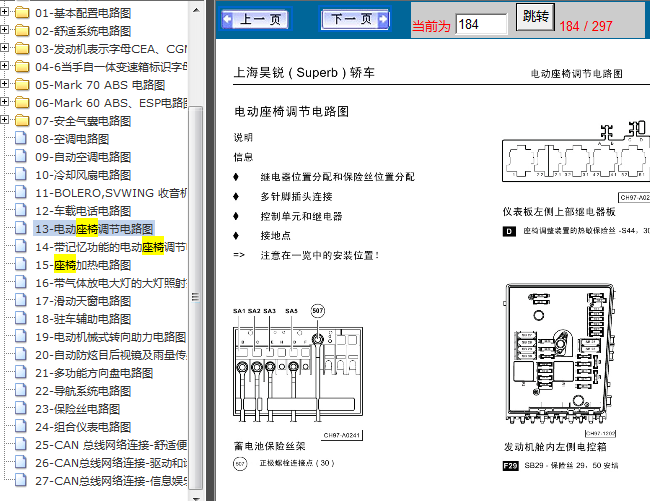Click page icon of 09-自动空调电路图
650x501 pixels.
coord(21,156)
